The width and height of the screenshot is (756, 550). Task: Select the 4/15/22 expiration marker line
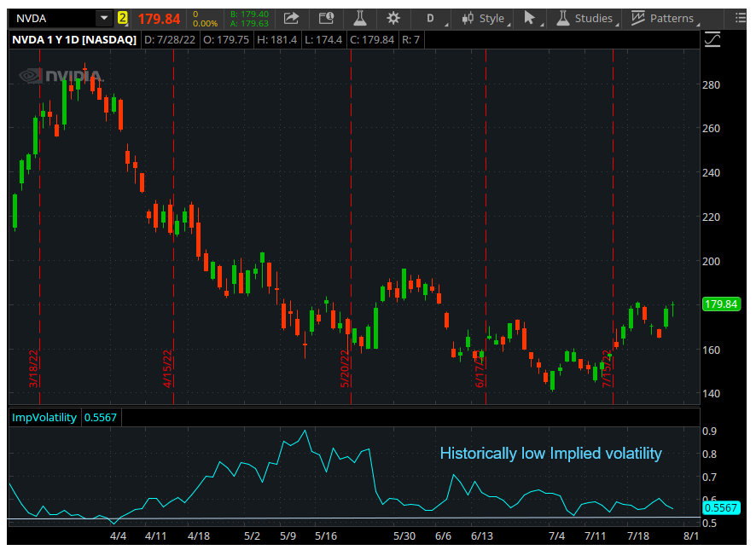point(173,227)
